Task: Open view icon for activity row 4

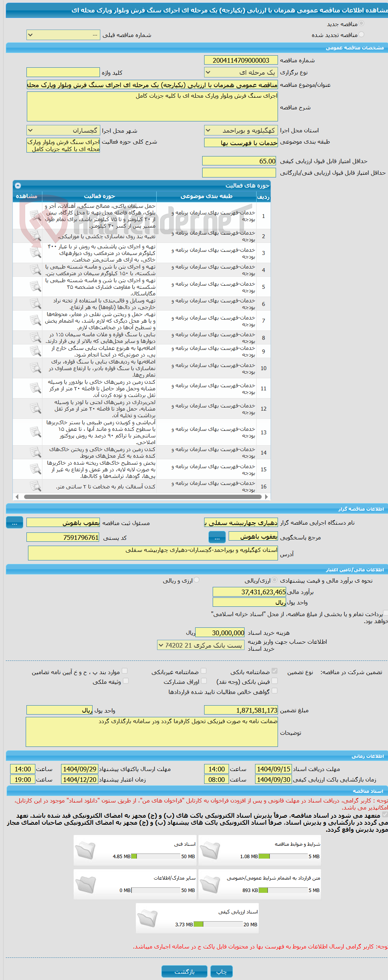Action: point(35,270)
